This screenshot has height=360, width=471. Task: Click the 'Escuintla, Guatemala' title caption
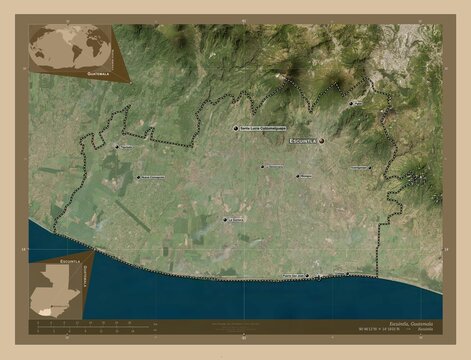(412, 324)
